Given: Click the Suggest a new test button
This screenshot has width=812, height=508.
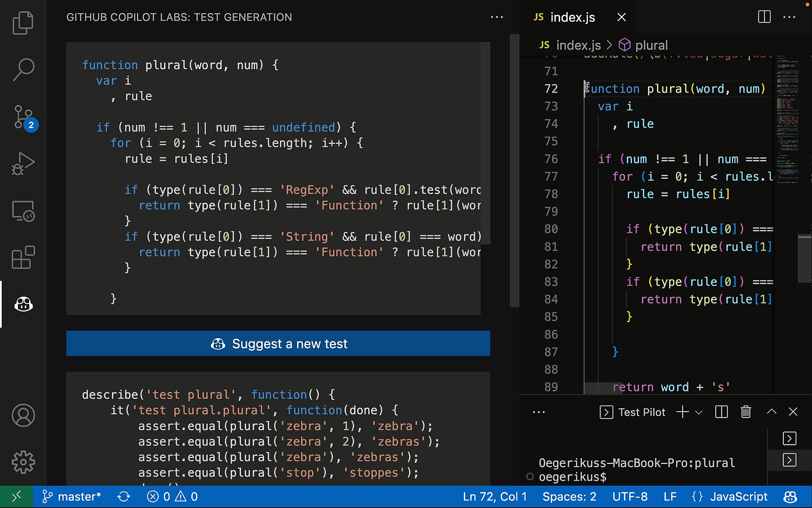Looking at the screenshot, I should pyautogui.click(x=278, y=343).
